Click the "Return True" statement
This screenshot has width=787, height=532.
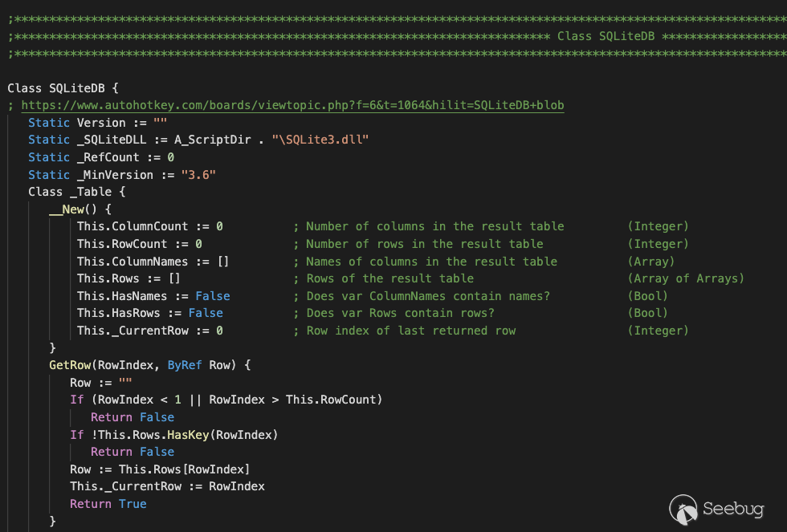point(108,504)
